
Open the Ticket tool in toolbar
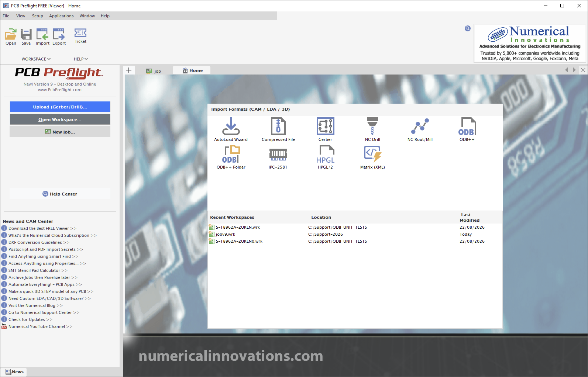coord(80,36)
